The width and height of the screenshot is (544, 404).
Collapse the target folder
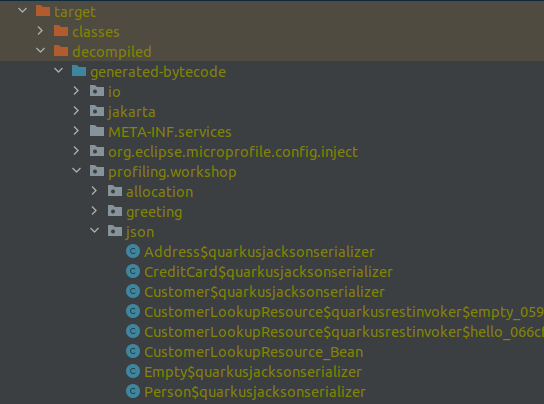click(x=23, y=10)
